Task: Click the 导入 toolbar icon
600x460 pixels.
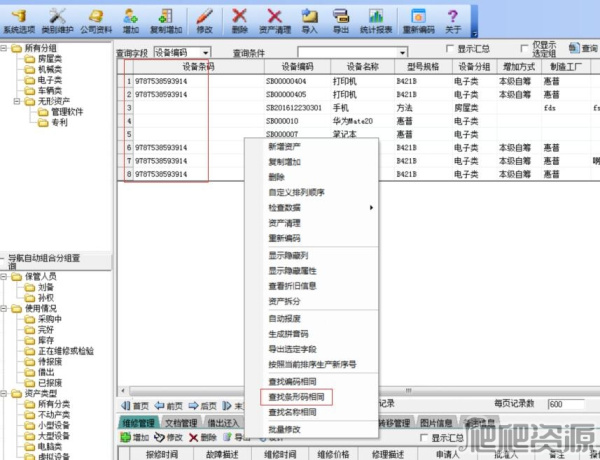Action: 309,19
